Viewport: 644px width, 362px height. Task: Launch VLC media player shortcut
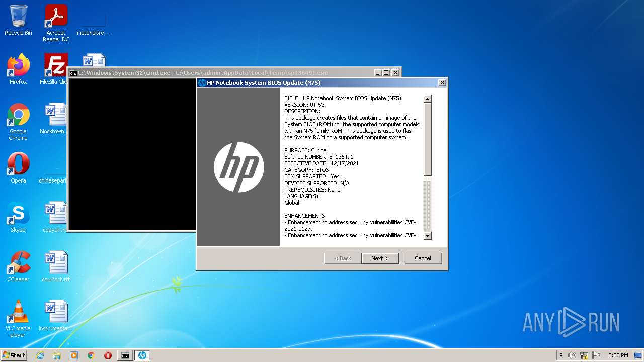(18, 319)
